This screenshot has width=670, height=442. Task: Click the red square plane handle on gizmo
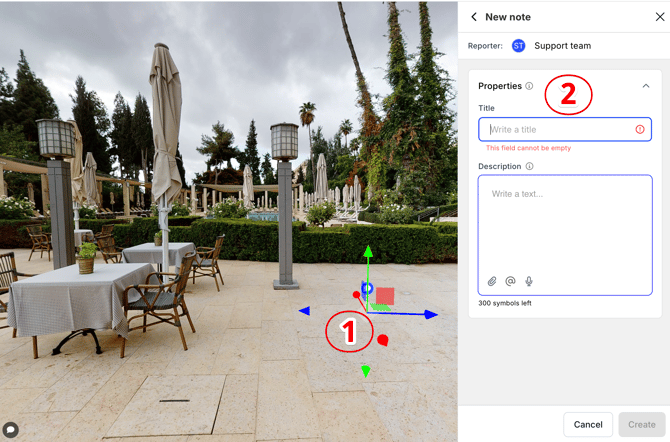click(x=386, y=296)
